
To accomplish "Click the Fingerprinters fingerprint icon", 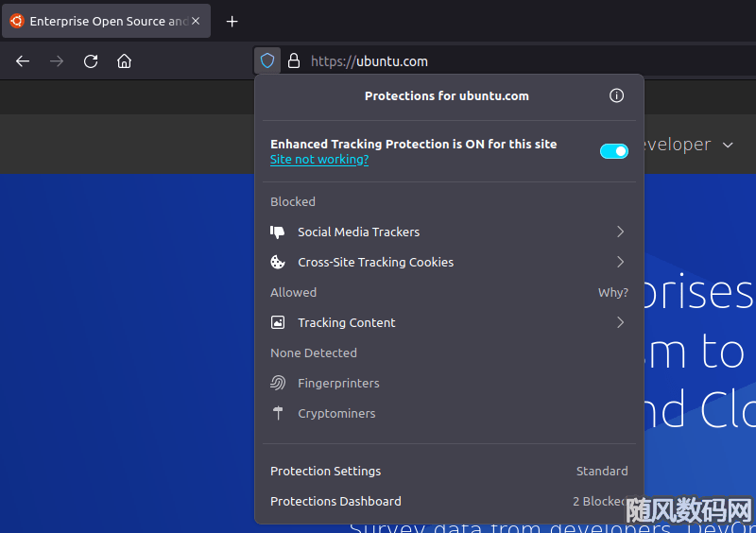I will [x=278, y=383].
